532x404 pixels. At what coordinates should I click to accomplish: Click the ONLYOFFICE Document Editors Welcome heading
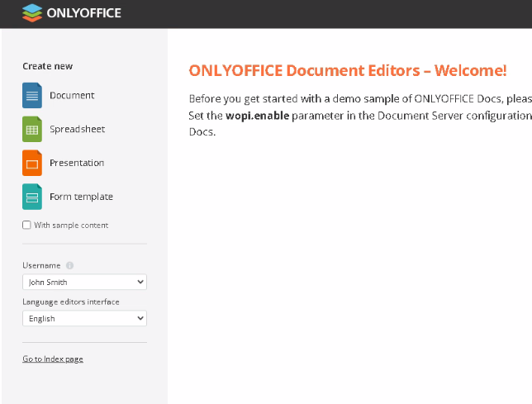348,70
